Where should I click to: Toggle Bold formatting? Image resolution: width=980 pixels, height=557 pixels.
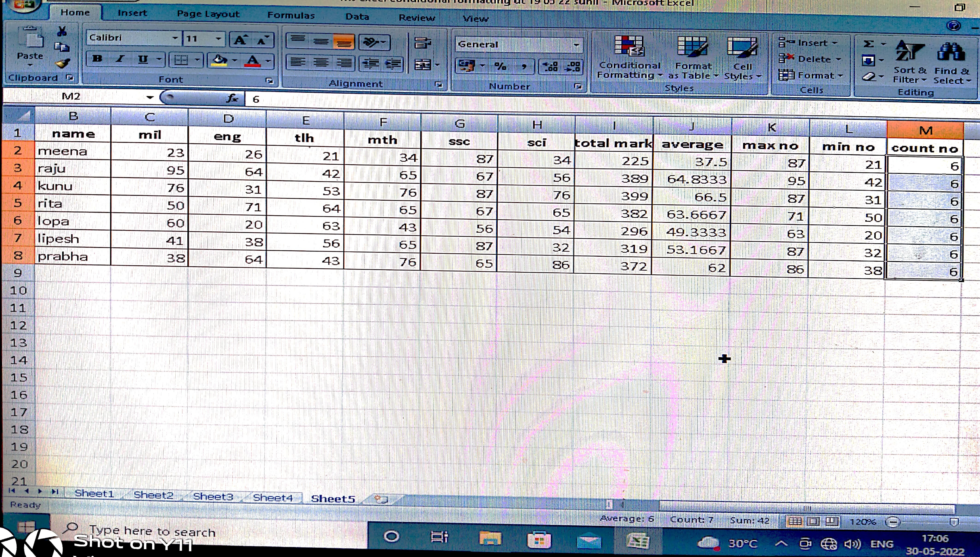(x=97, y=59)
